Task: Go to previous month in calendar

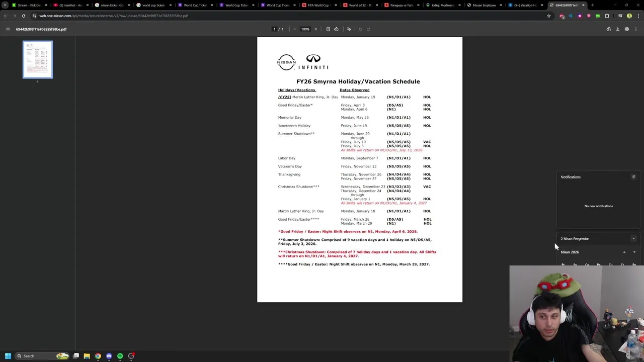Action: [624, 252]
